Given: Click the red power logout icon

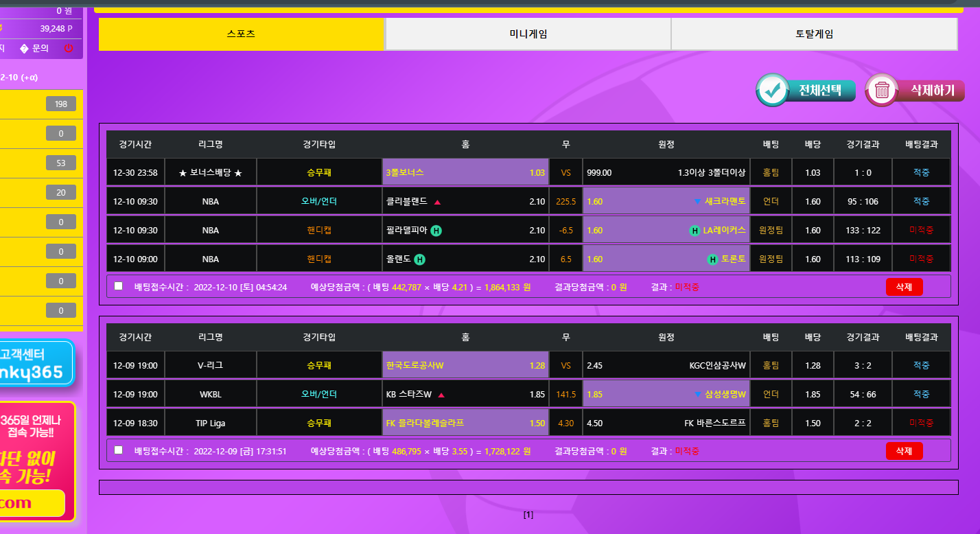Looking at the screenshot, I should coord(68,48).
